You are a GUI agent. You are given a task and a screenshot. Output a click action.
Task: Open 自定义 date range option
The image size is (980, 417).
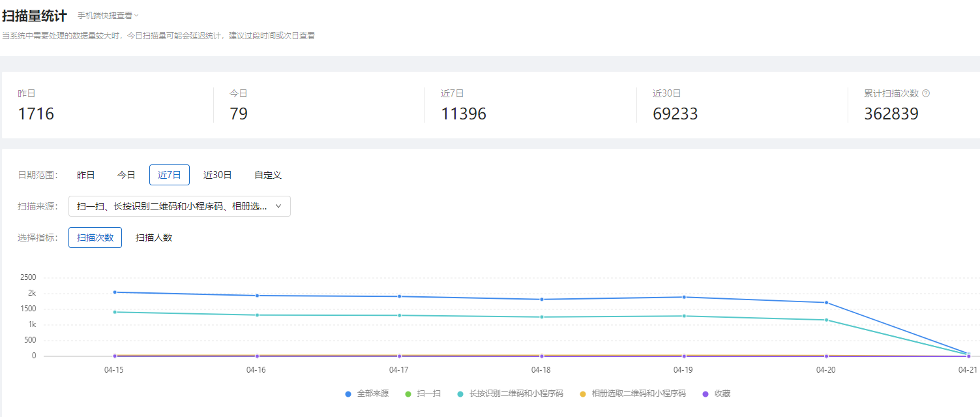tap(268, 175)
